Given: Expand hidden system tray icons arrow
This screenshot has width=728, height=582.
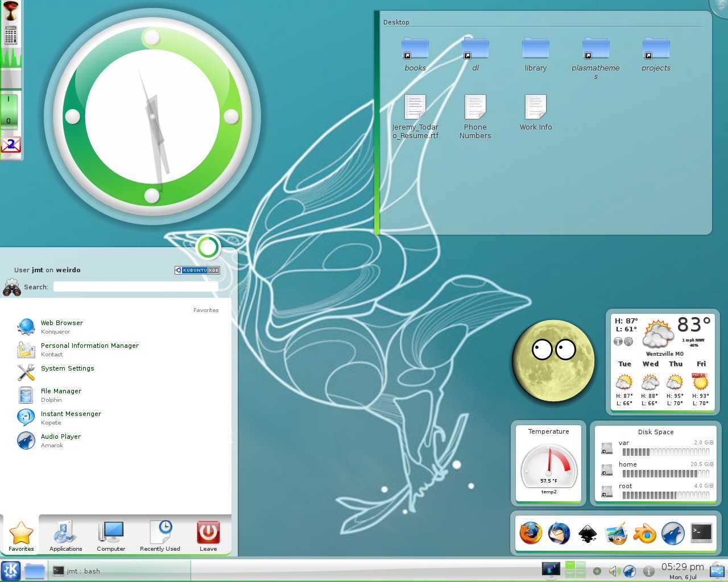Looking at the screenshot, I should [597, 571].
